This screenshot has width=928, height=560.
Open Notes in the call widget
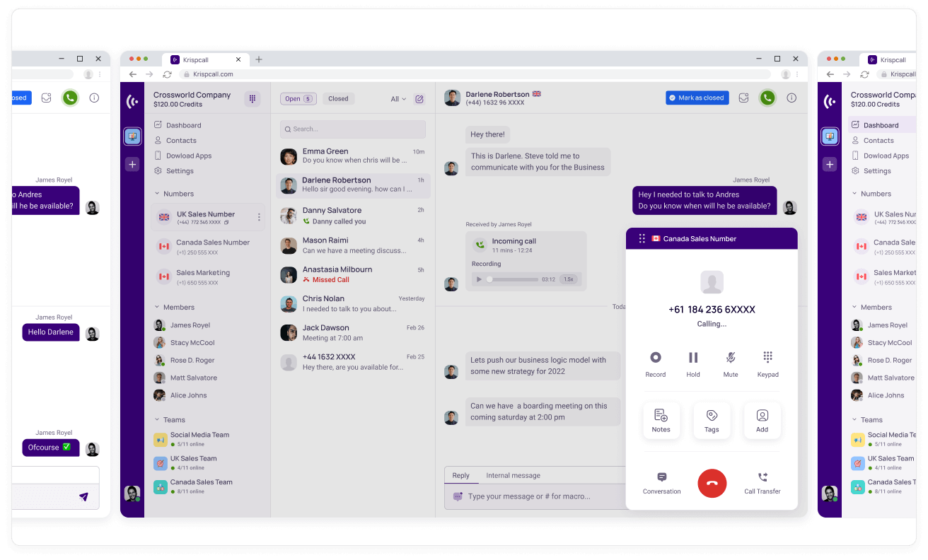pos(661,421)
